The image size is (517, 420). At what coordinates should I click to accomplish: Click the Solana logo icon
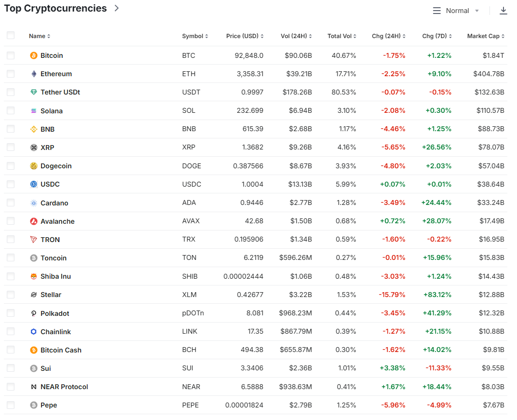(34, 111)
